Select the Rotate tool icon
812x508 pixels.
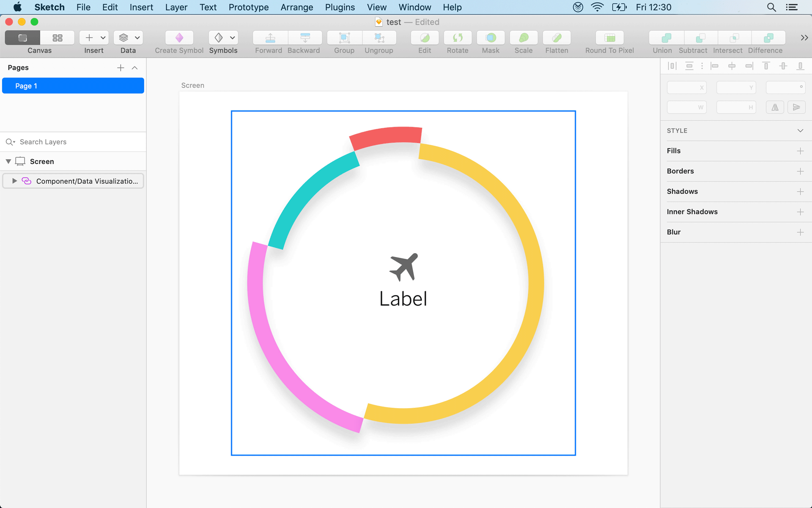[458, 38]
